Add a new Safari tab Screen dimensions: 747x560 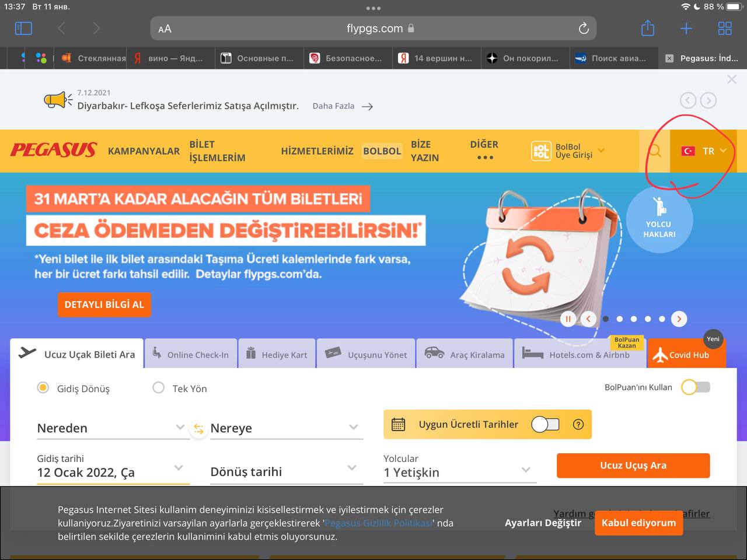[x=686, y=28]
